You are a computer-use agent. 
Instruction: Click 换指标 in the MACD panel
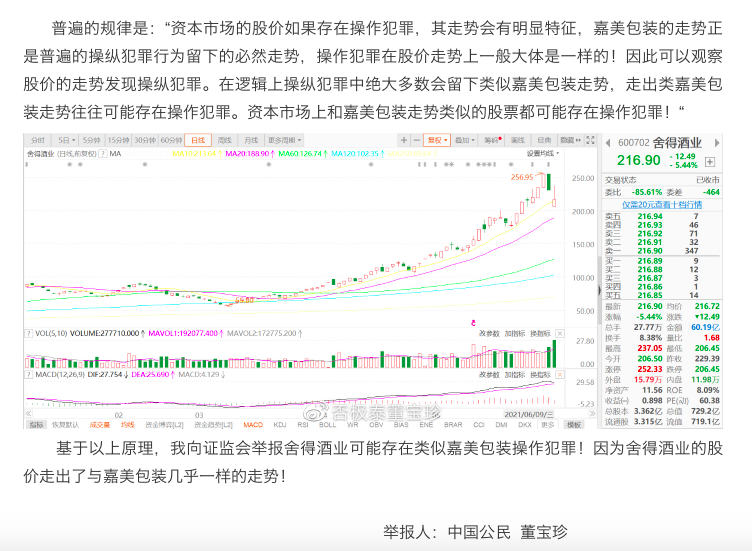coord(540,375)
